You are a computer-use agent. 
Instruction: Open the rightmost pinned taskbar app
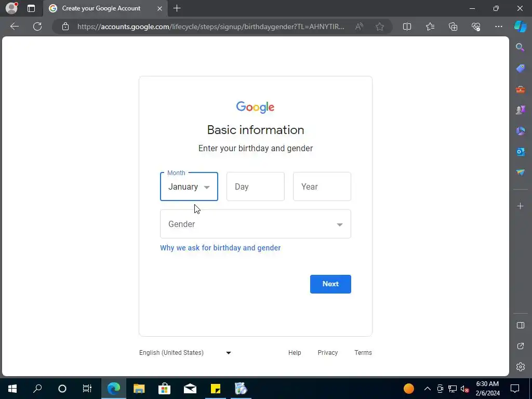coord(241,389)
